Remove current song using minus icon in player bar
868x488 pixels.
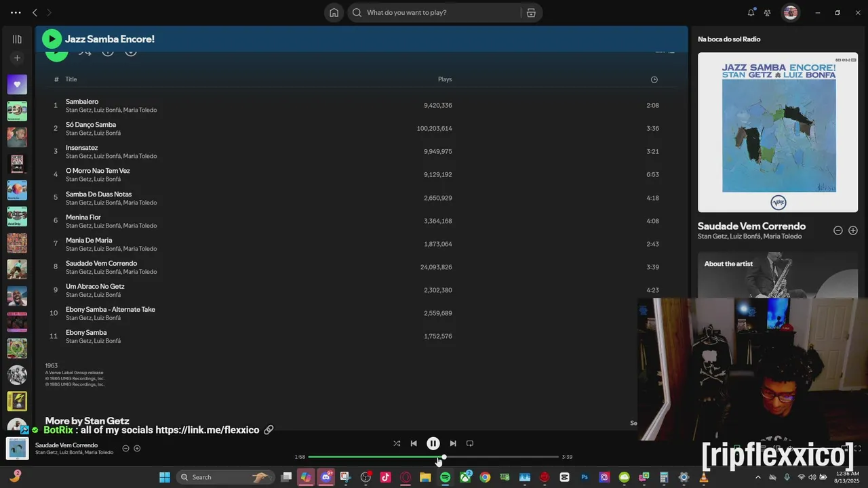[x=125, y=448]
